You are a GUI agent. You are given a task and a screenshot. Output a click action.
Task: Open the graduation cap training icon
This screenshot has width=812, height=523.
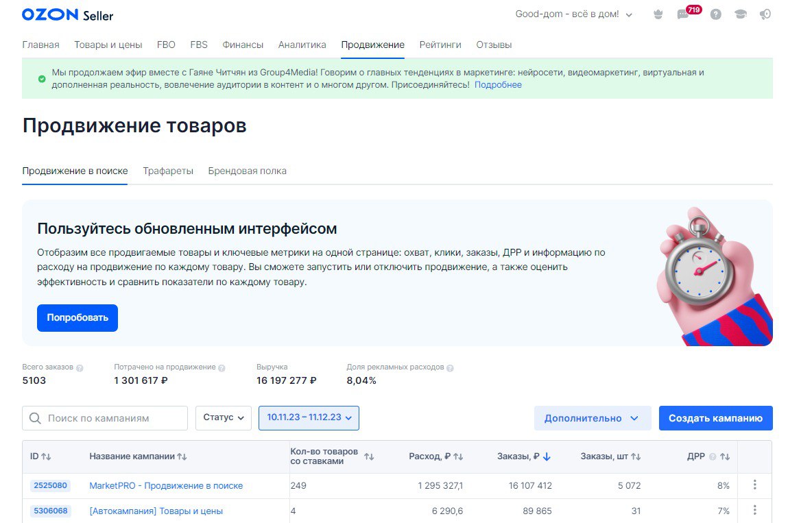tap(741, 14)
